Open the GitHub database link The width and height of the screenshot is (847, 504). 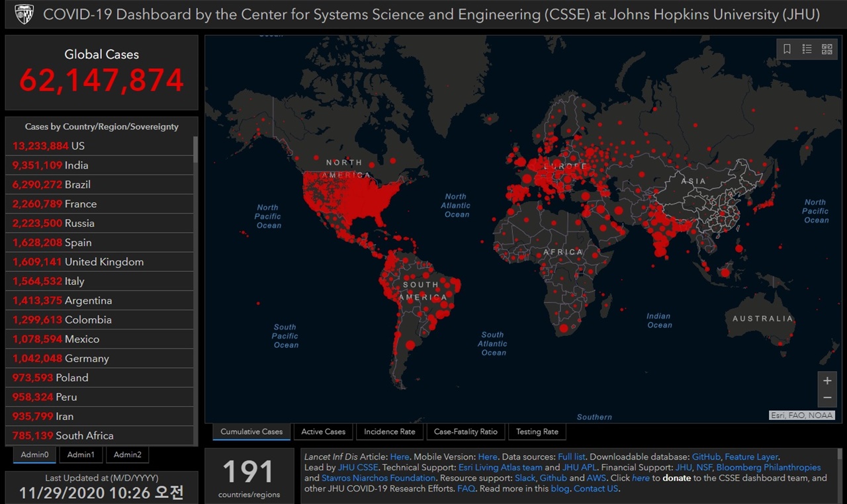706,457
